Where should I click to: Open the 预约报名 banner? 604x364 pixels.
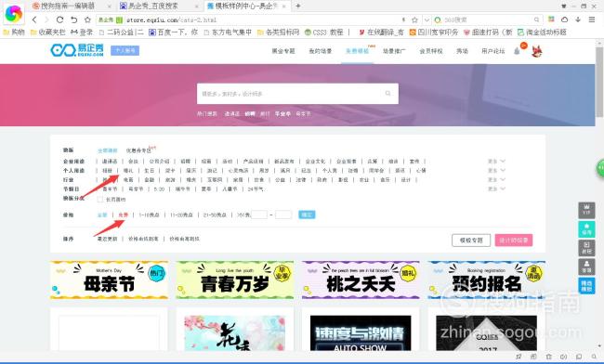click(x=487, y=279)
